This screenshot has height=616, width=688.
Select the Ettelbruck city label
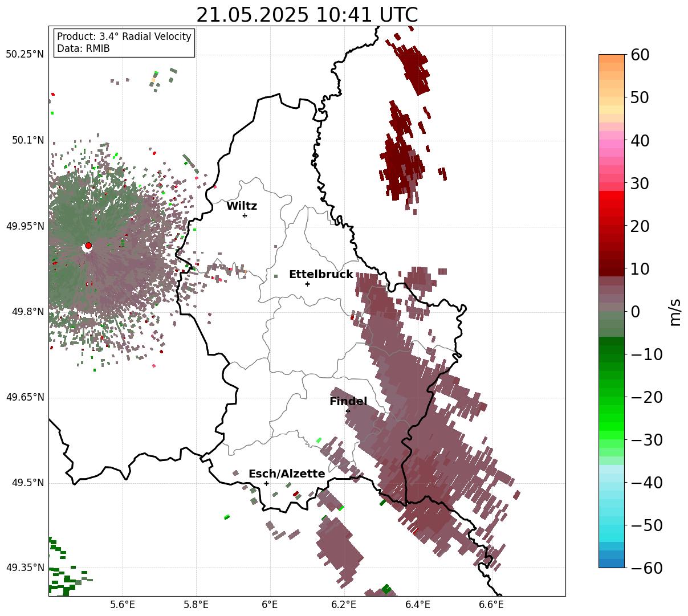pyautogui.click(x=321, y=275)
